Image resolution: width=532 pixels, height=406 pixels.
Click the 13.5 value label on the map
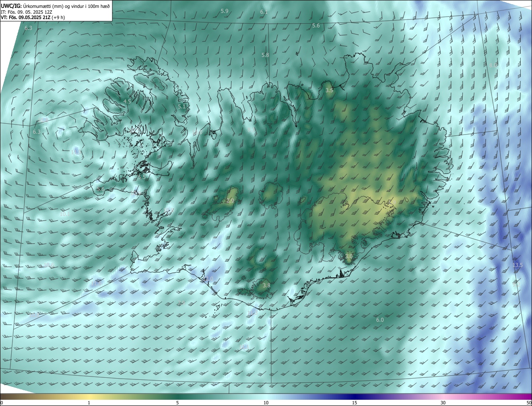[517, 265]
